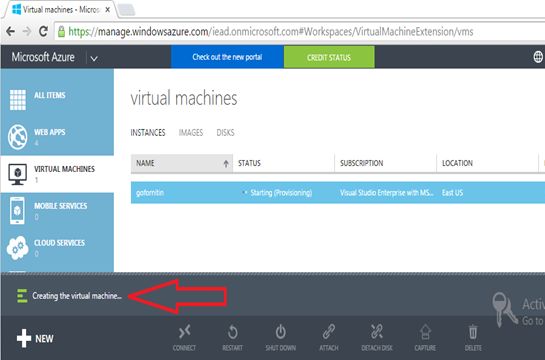545x360 pixels.
Task: Click the notification progress bars icon
Action: [x=22, y=296]
